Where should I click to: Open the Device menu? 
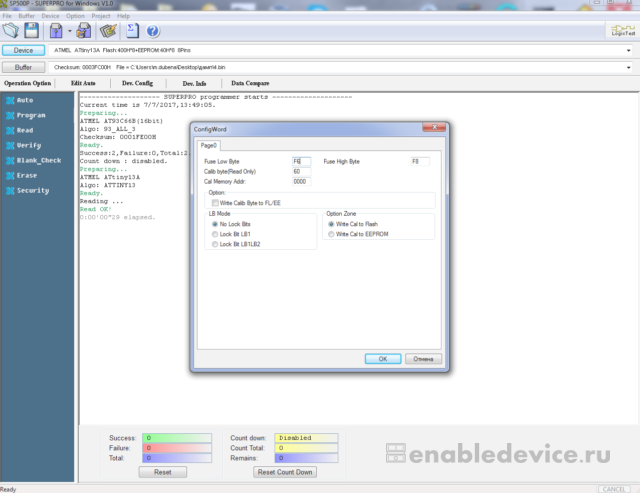pyautogui.click(x=50, y=16)
